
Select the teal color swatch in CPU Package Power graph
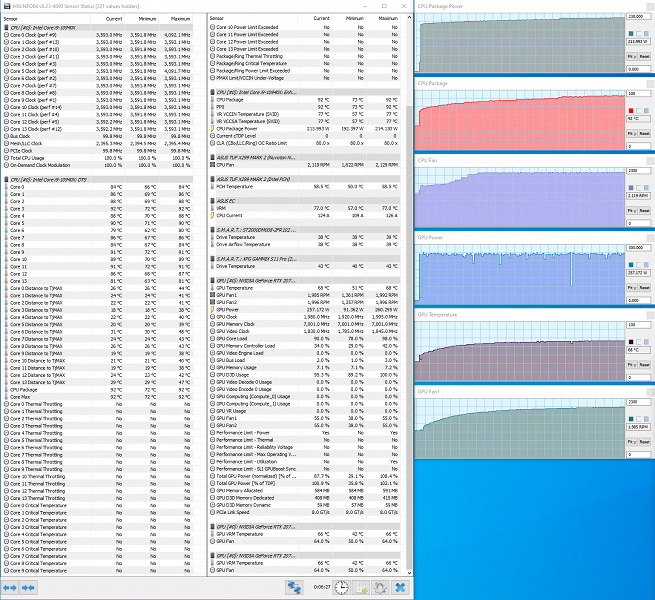point(631,33)
